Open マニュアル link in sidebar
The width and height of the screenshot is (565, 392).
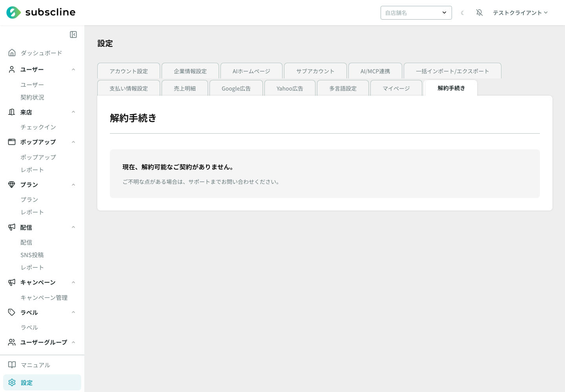tap(35, 365)
